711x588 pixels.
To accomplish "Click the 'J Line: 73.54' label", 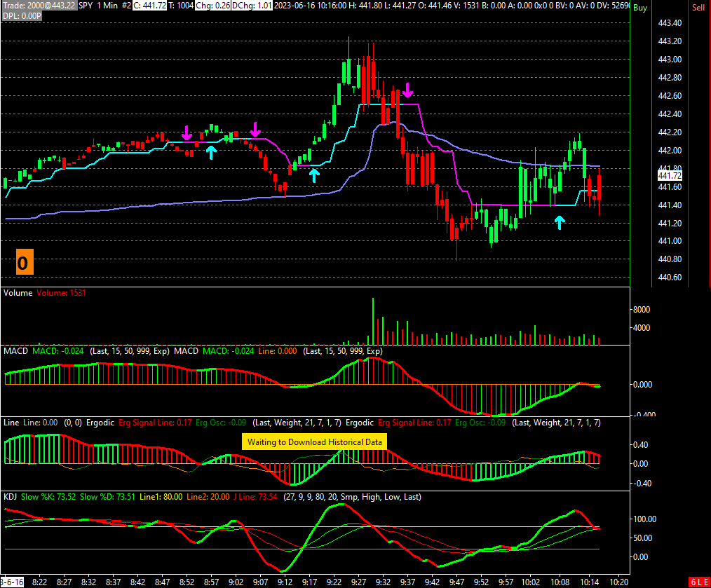I will (x=255, y=497).
